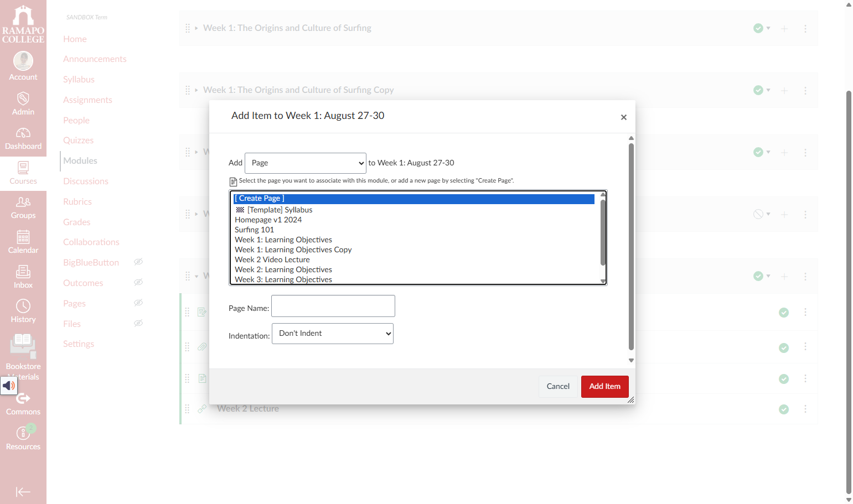Open the Groups navigation icon
This screenshot has width=853, height=504.
[x=23, y=208]
